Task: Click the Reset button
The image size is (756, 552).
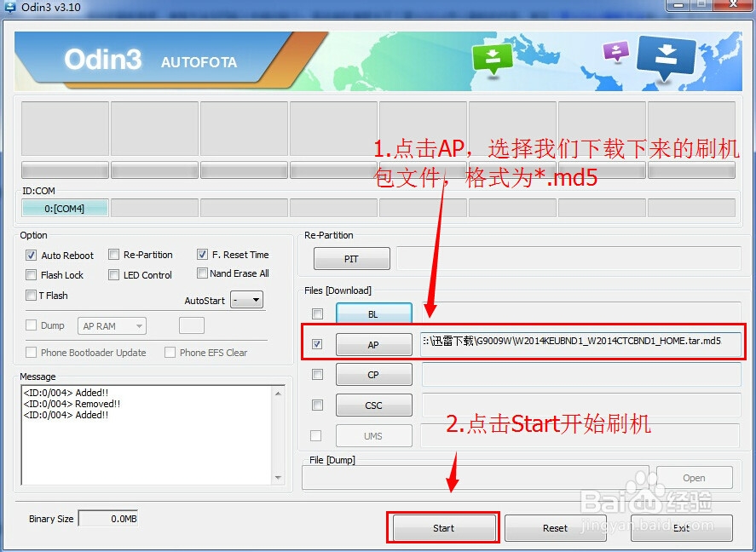Action: pos(555,528)
